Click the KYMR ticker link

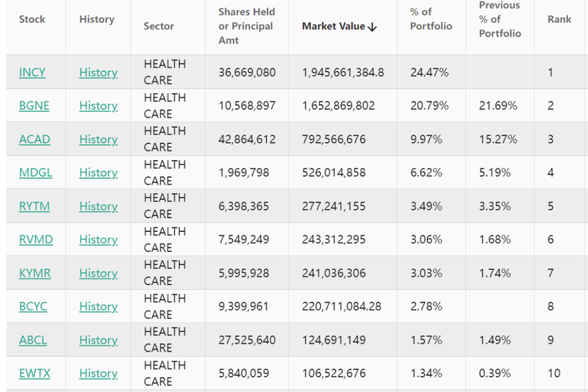[x=35, y=273]
